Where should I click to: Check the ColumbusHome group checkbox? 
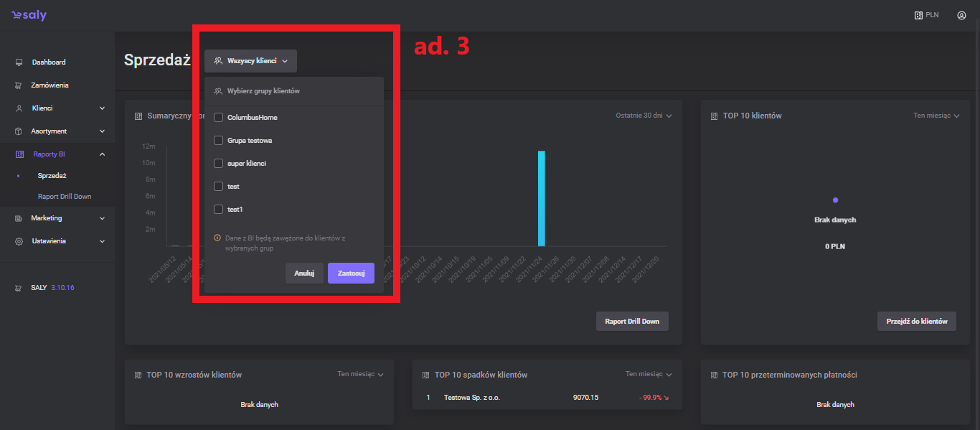point(219,117)
